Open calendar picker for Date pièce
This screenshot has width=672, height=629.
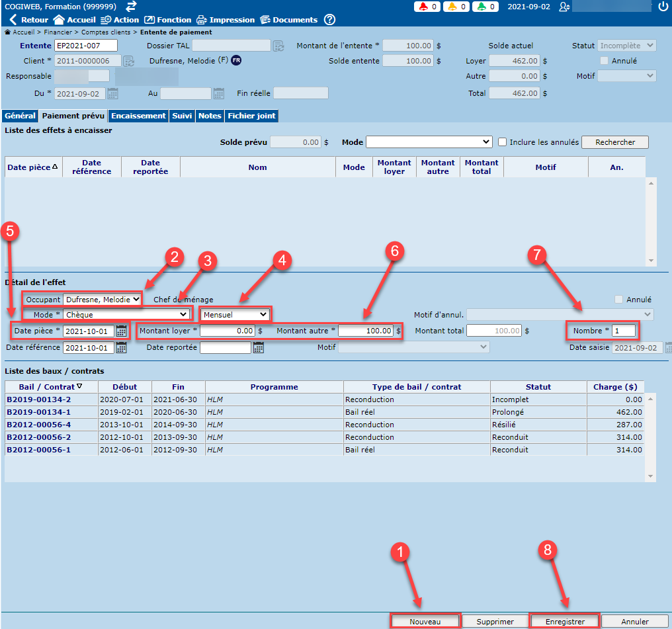click(x=122, y=331)
